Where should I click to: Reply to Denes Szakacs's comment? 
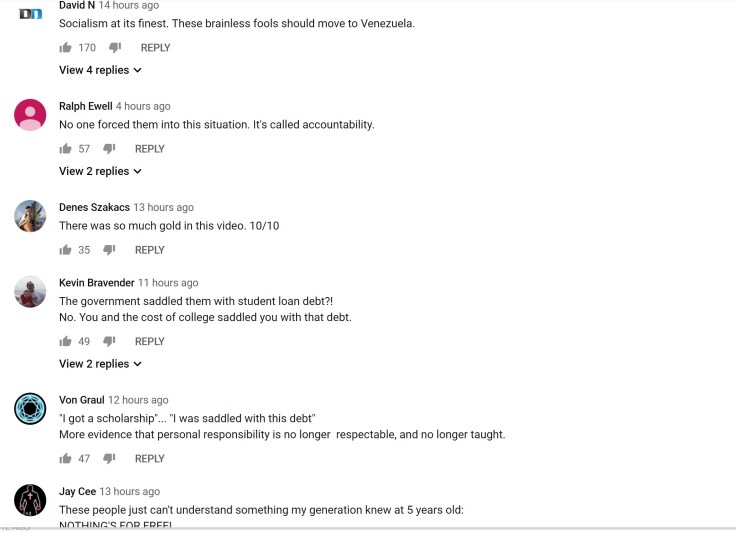coord(150,250)
